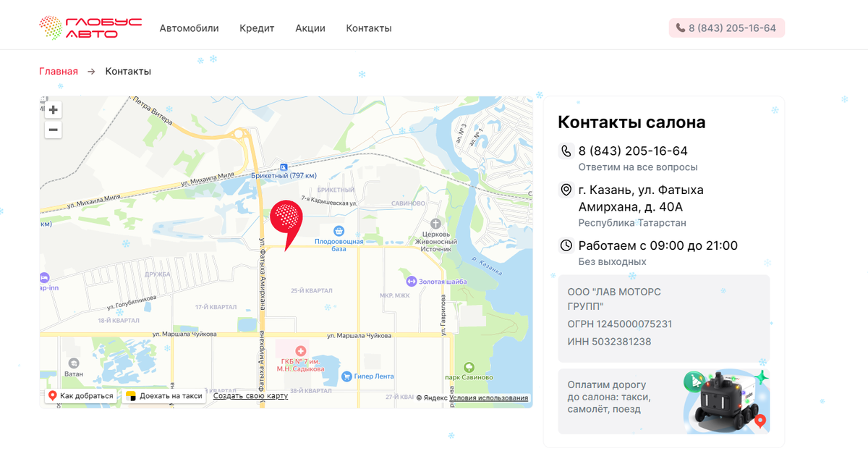
Task: Click the location pin icon beside address
Action: pyautogui.click(x=566, y=190)
